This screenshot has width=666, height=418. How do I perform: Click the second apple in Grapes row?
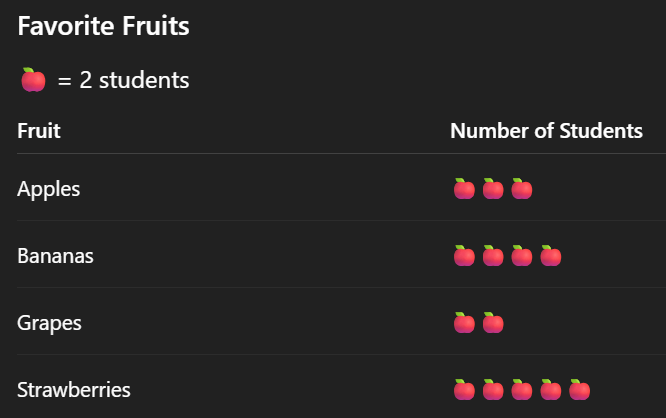point(493,323)
